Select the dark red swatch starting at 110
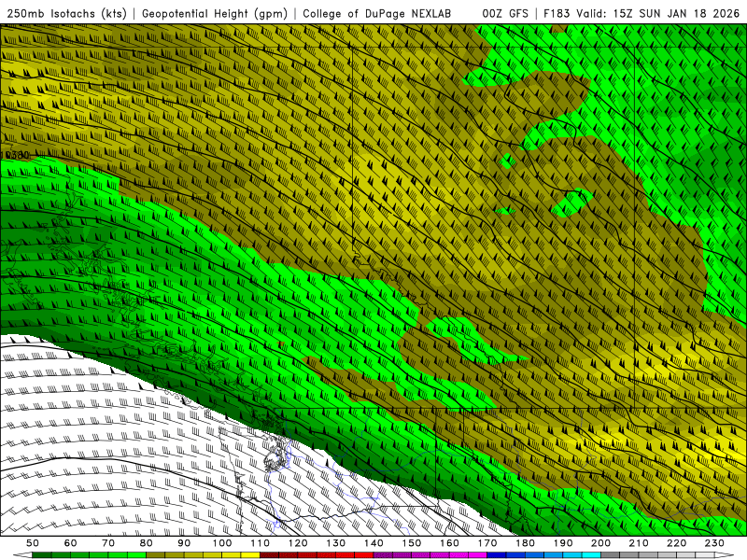This screenshot has height=560, width=747. (x=269, y=555)
